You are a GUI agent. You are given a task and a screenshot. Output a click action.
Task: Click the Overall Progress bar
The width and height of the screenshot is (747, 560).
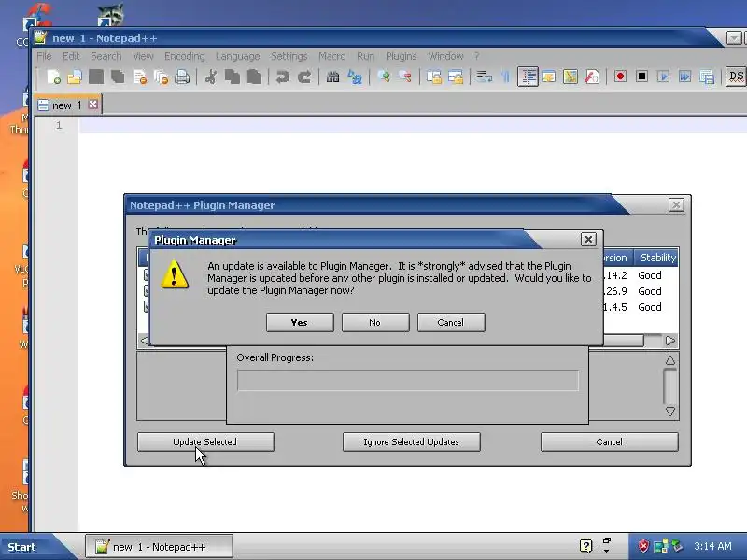point(408,380)
